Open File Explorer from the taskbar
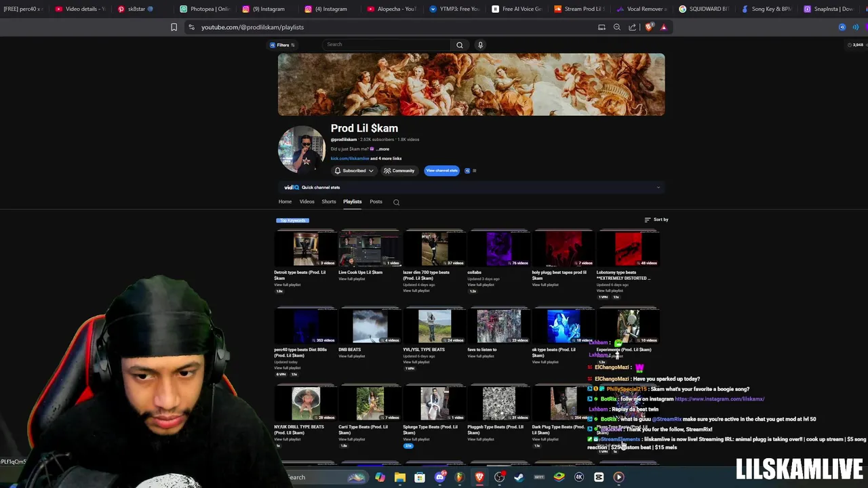The width and height of the screenshot is (868, 488). (400, 477)
